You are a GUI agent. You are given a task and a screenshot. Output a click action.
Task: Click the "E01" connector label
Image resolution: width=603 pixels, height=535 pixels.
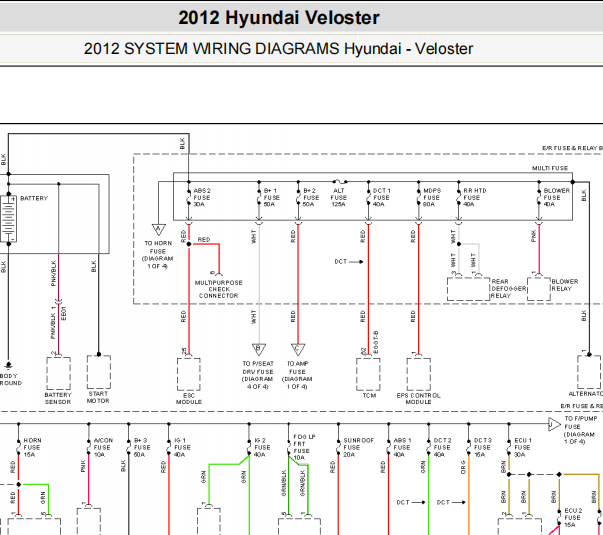[64, 313]
